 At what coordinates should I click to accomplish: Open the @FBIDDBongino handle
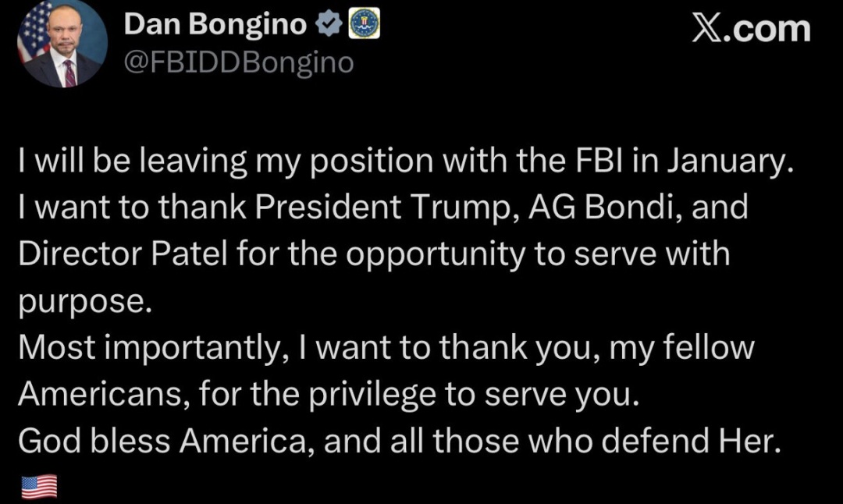click(x=239, y=62)
